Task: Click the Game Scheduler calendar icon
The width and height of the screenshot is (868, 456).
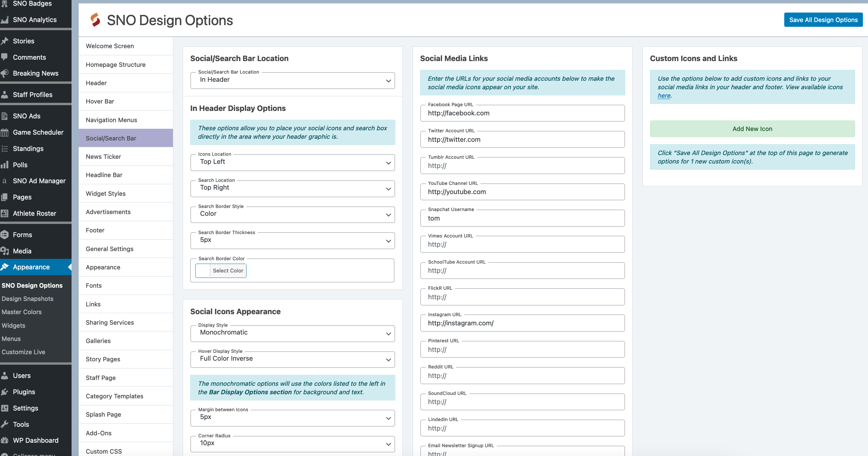Action: click(4, 132)
